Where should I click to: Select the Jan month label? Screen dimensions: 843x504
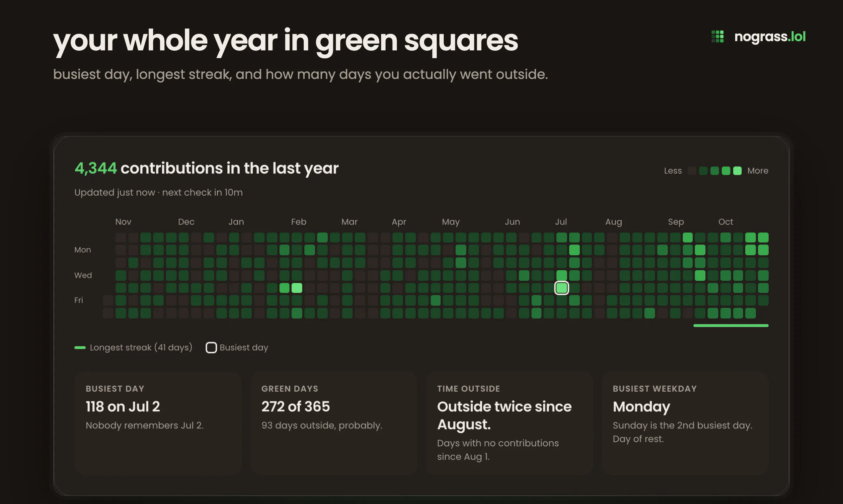[x=236, y=222]
